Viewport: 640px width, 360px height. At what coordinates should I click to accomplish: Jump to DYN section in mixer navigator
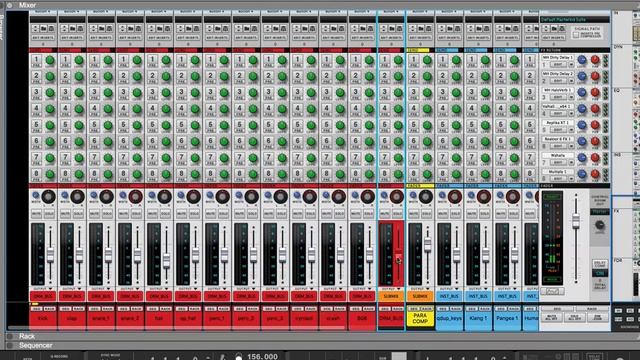tap(618, 47)
